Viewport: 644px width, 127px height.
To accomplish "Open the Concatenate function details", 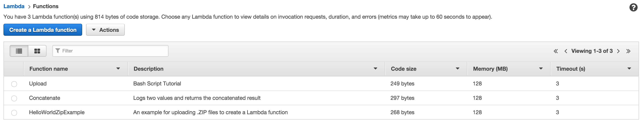I will point(45,98).
